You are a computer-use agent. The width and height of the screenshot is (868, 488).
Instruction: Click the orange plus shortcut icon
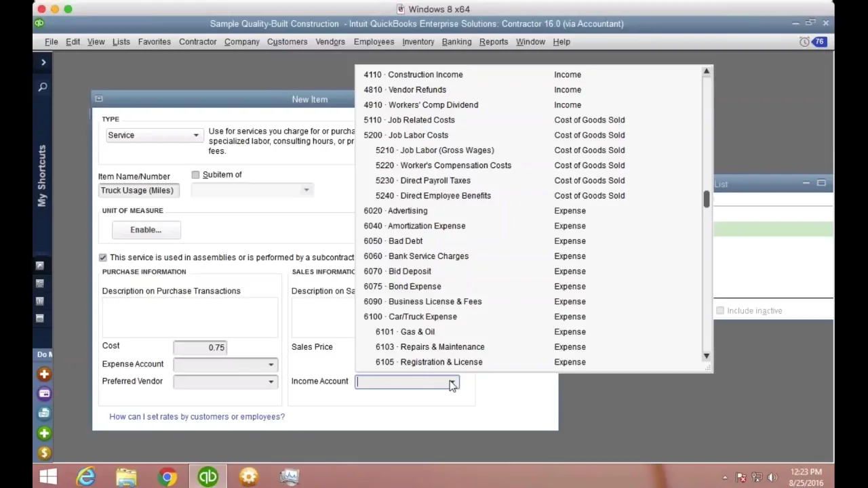pos(44,374)
